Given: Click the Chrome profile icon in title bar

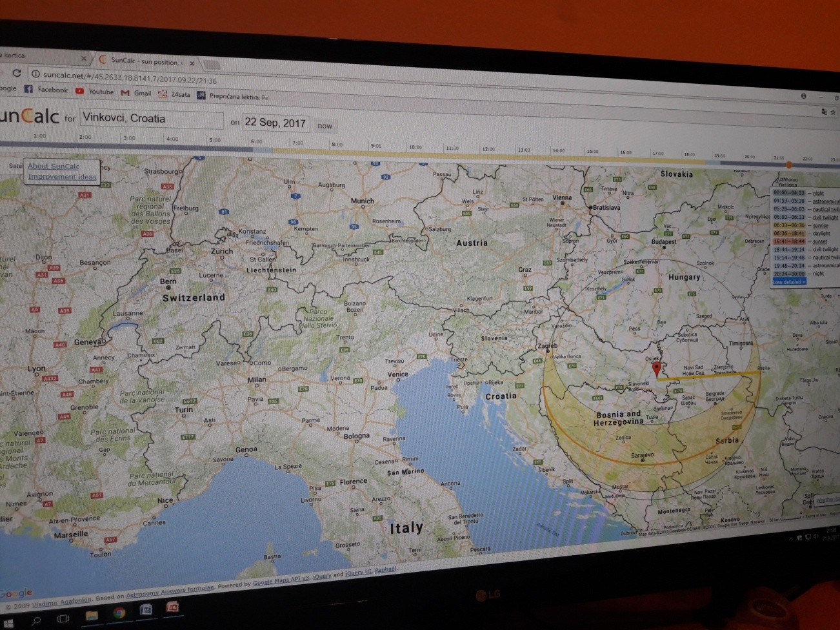Looking at the screenshot, I should [x=803, y=96].
